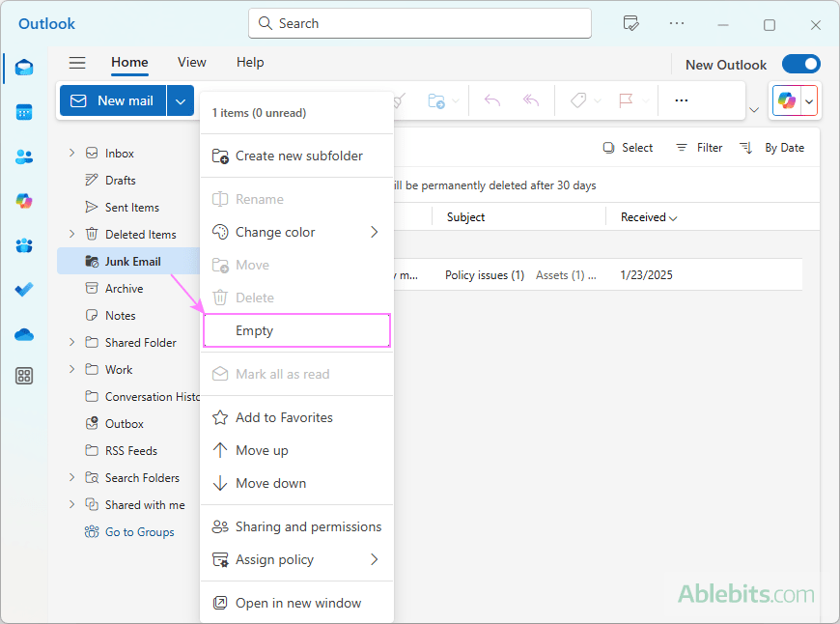Click the Categorize tag toolbar icon

pos(578,100)
